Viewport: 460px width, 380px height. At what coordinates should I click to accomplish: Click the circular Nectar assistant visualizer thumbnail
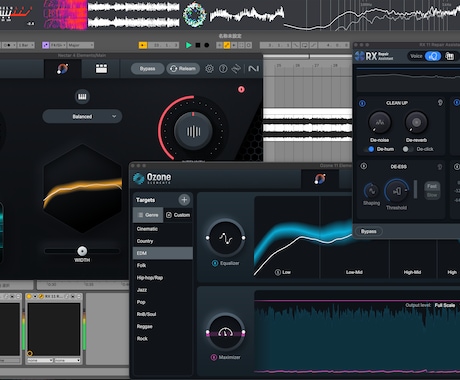tap(194, 14)
